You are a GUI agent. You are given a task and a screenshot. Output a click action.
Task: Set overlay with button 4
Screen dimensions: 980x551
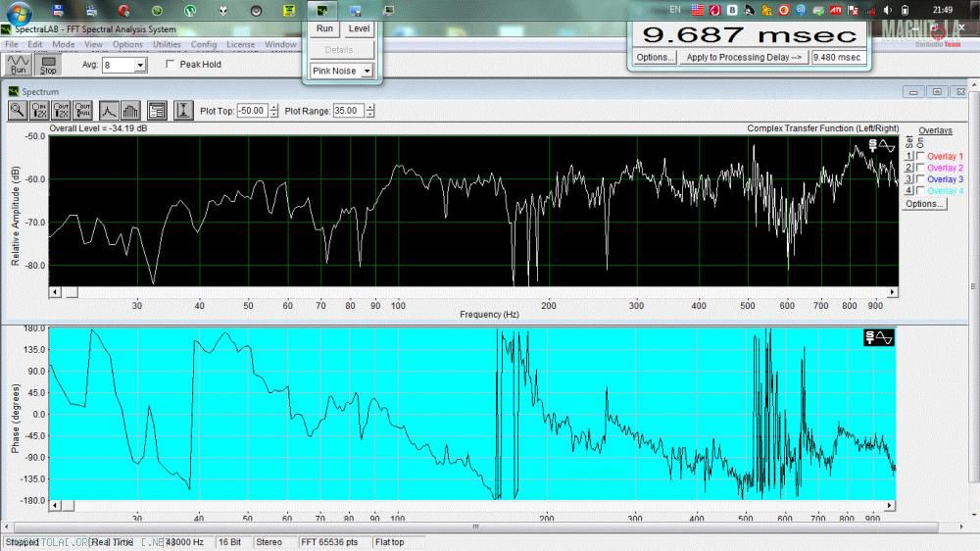[x=908, y=190]
